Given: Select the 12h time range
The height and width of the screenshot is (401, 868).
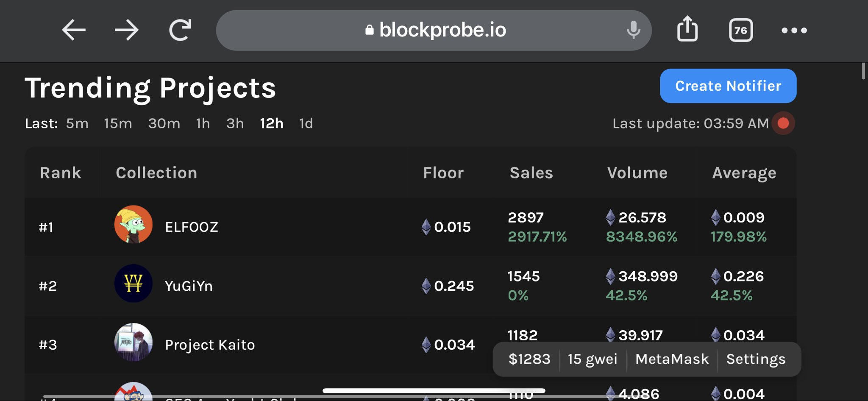Looking at the screenshot, I should [272, 123].
